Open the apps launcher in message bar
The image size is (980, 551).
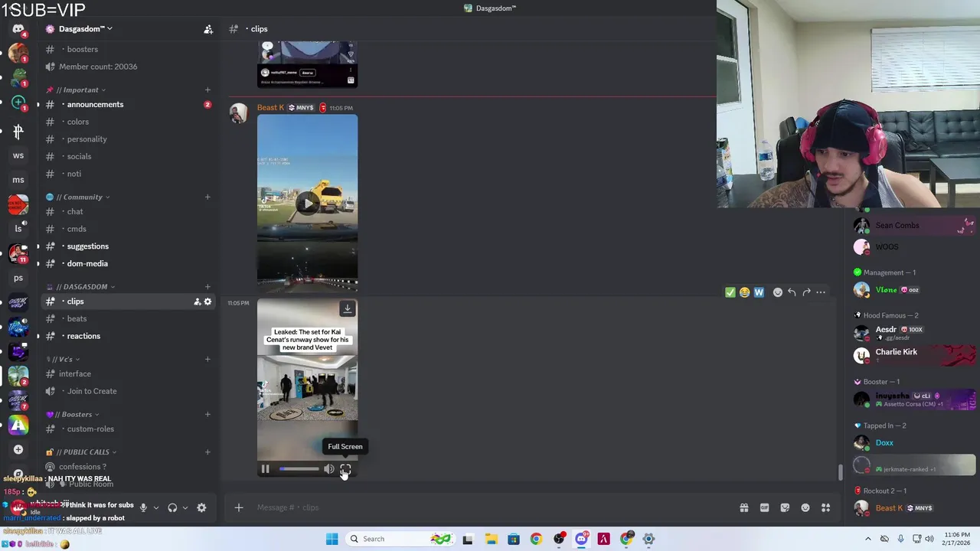pos(826,507)
